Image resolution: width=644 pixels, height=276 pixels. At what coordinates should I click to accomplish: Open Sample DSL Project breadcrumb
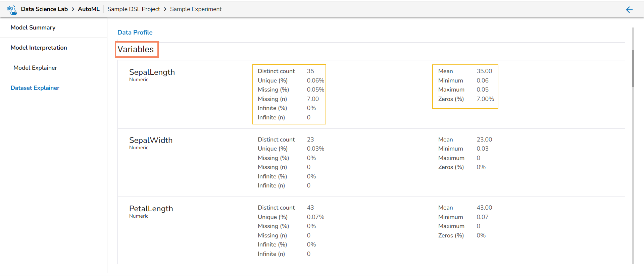pos(134,9)
